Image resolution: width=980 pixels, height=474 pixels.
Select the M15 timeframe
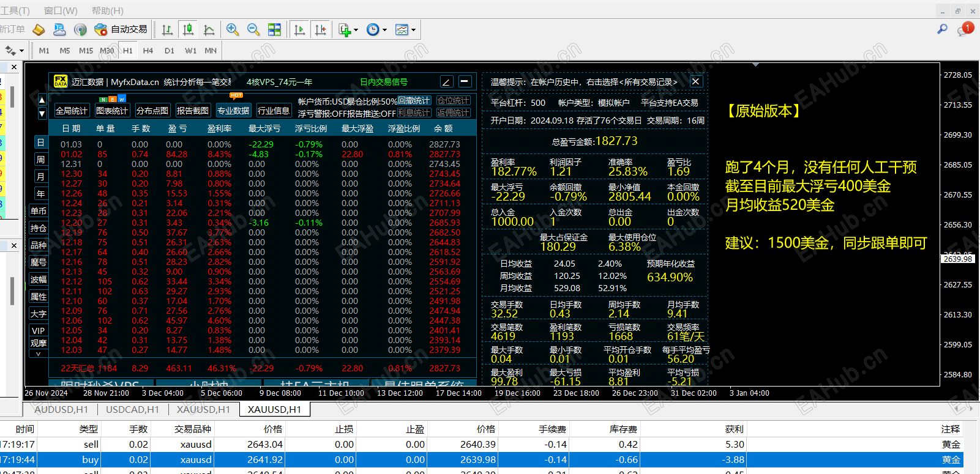pyautogui.click(x=86, y=51)
